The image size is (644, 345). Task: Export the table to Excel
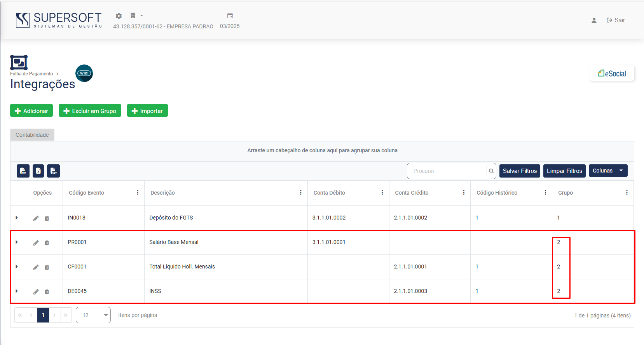[x=38, y=171]
